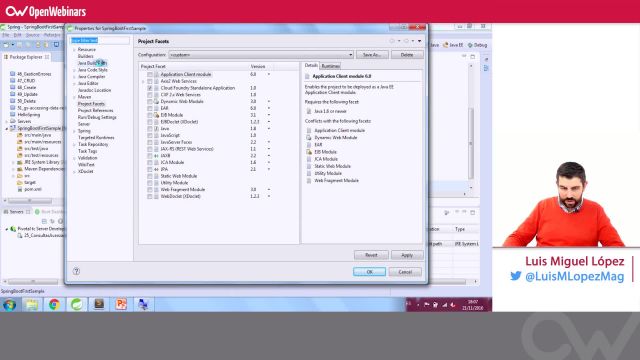Image resolution: width=640 pixels, height=360 pixels.
Task: Select Run/Debug Settings in properties tree
Action: click(x=97, y=118)
